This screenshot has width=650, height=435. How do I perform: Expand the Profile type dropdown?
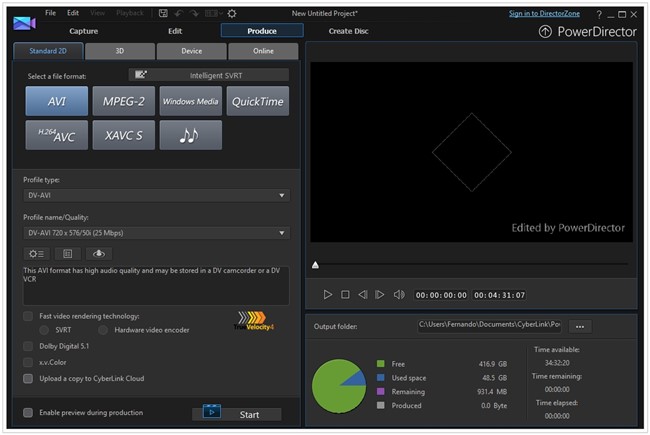(157, 195)
